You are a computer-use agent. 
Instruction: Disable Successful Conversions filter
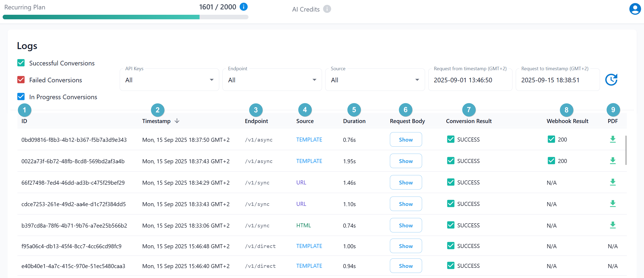point(21,63)
